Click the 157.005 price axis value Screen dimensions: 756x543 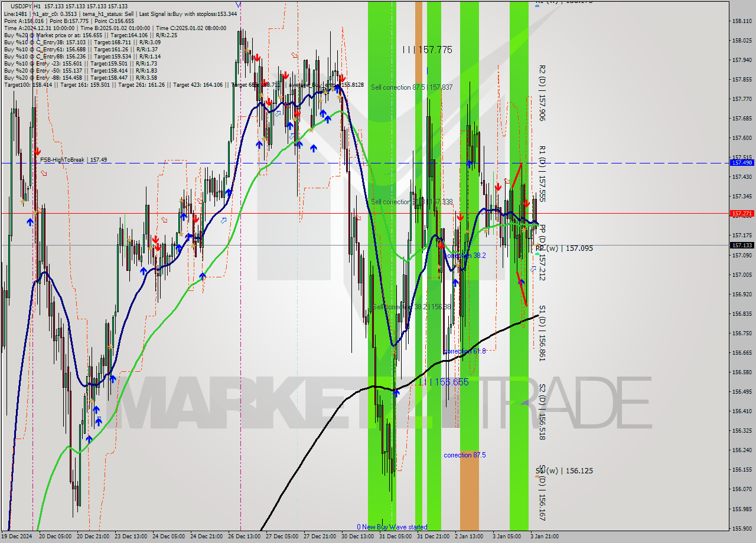tap(742, 274)
